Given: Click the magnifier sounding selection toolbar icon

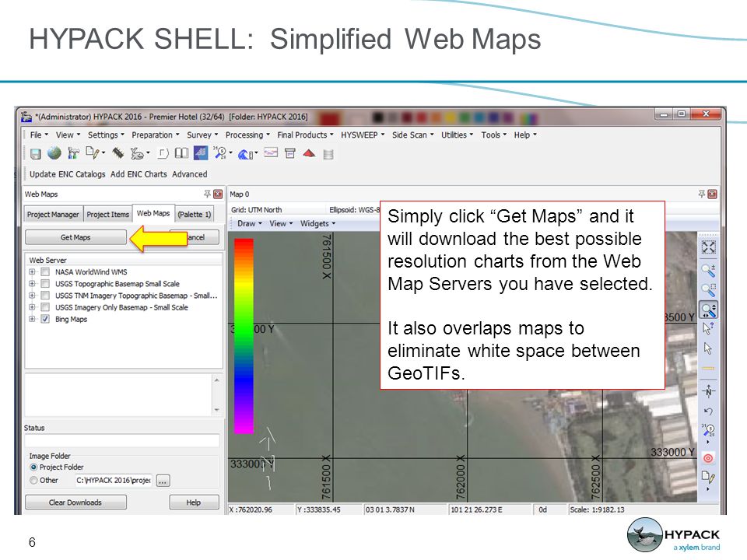Looking at the screenshot, I should point(219,153).
